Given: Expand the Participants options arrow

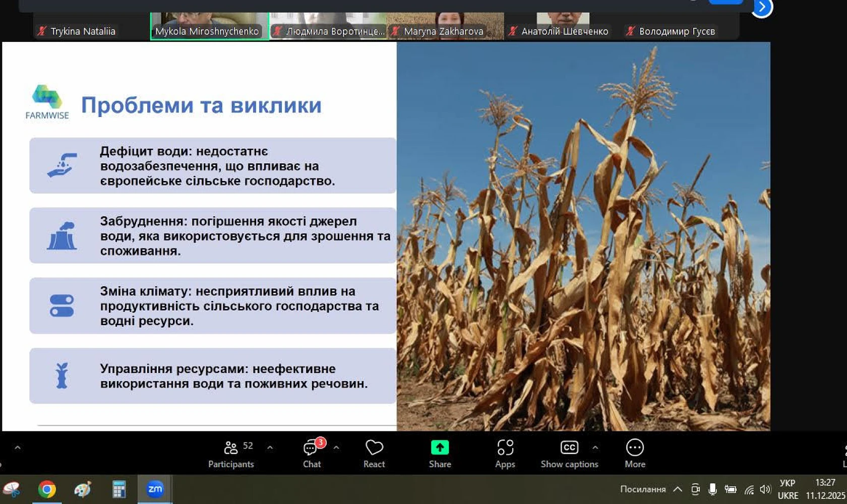Looking at the screenshot, I should pyautogui.click(x=270, y=448).
